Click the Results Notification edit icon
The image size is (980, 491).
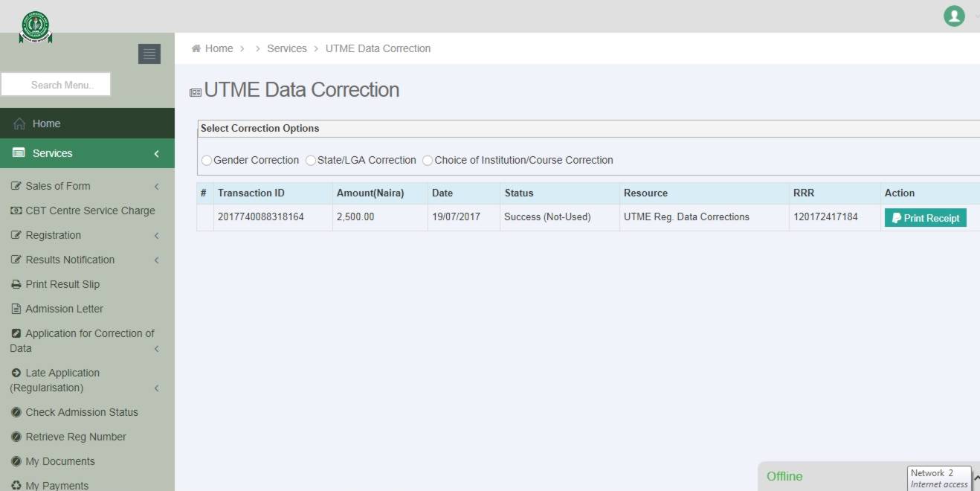pyautogui.click(x=16, y=260)
